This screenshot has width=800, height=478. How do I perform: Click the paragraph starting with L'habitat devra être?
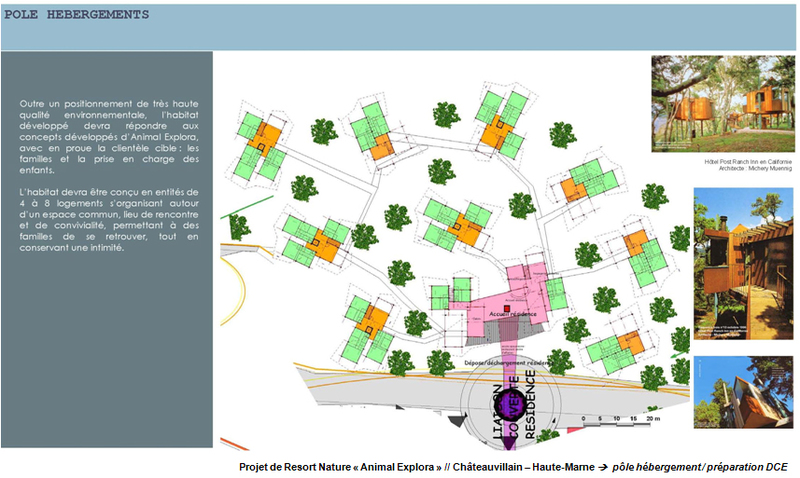pos(109,219)
